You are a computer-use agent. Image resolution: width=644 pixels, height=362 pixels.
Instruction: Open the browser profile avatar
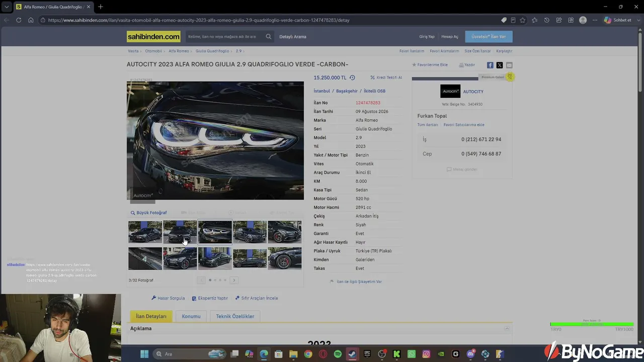(x=583, y=20)
